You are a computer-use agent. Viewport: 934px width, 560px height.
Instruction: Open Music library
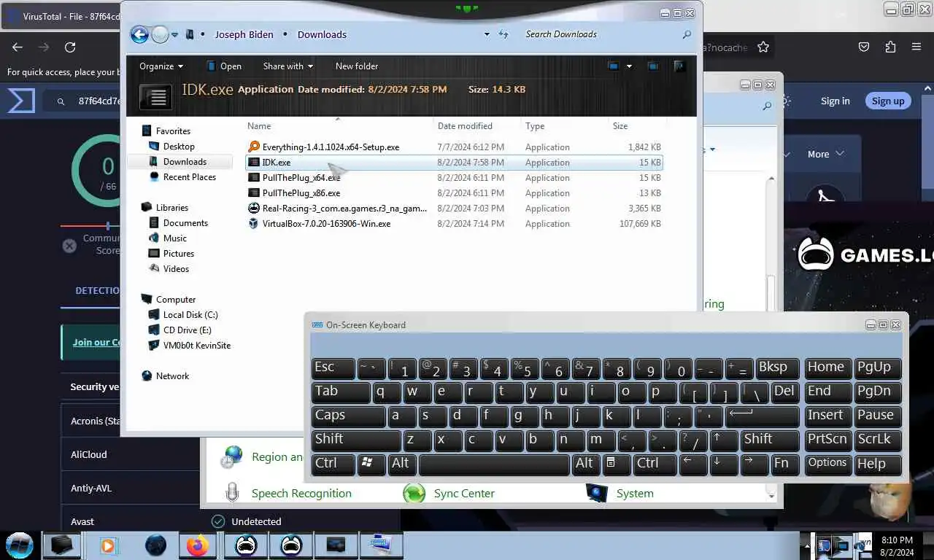tap(175, 238)
